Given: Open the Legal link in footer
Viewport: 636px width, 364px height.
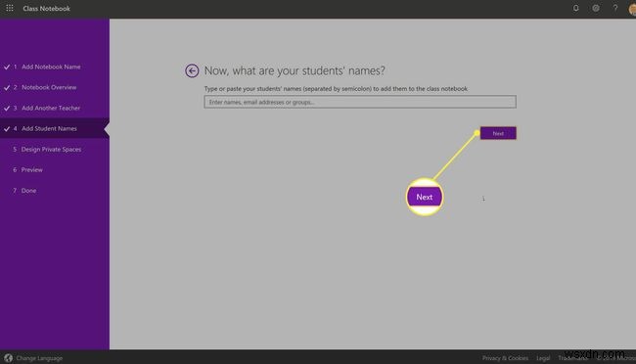Looking at the screenshot, I should [x=543, y=358].
